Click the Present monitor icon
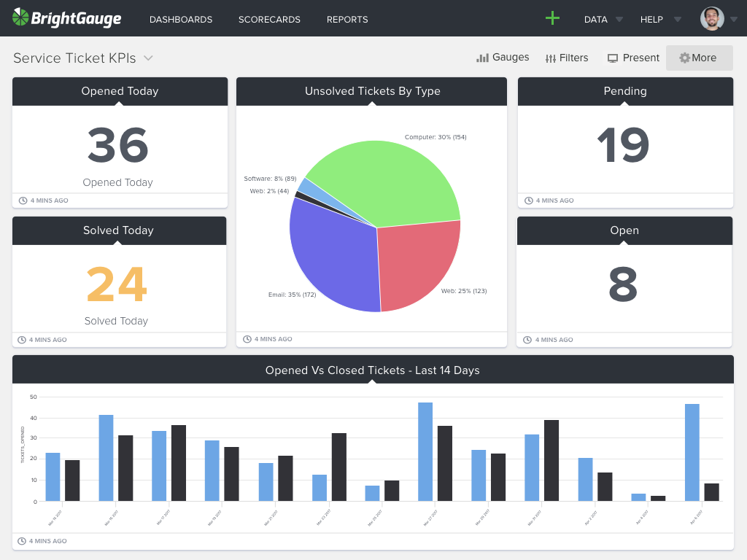Screen dimensions: 747x560 point(613,58)
